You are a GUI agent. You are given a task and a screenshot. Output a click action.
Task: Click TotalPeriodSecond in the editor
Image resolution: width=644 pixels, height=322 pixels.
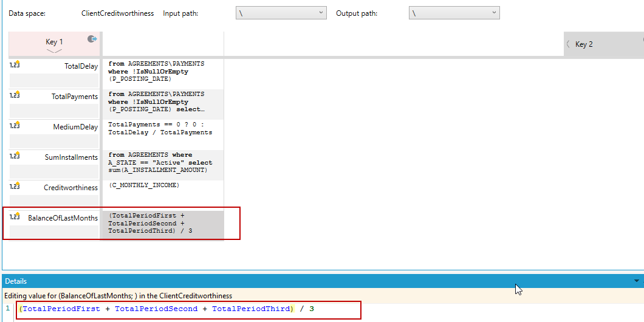coord(156,309)
